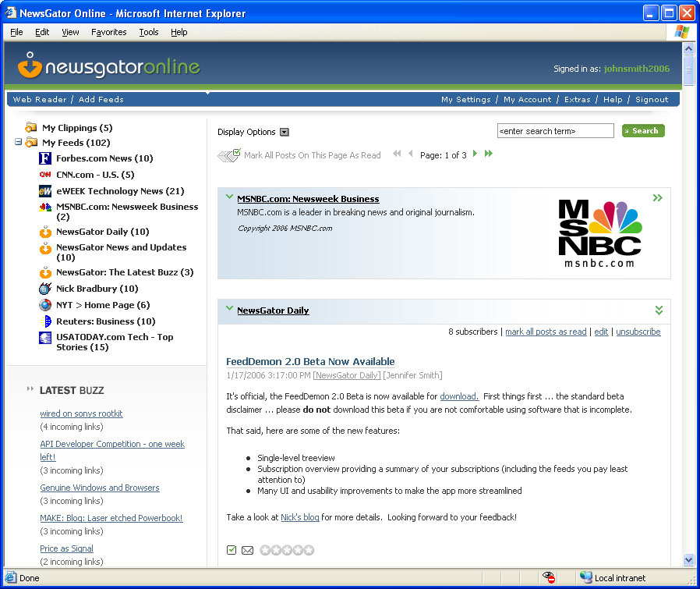Click the MSNBC peacock feed icon in sidebar

[45, 207]
